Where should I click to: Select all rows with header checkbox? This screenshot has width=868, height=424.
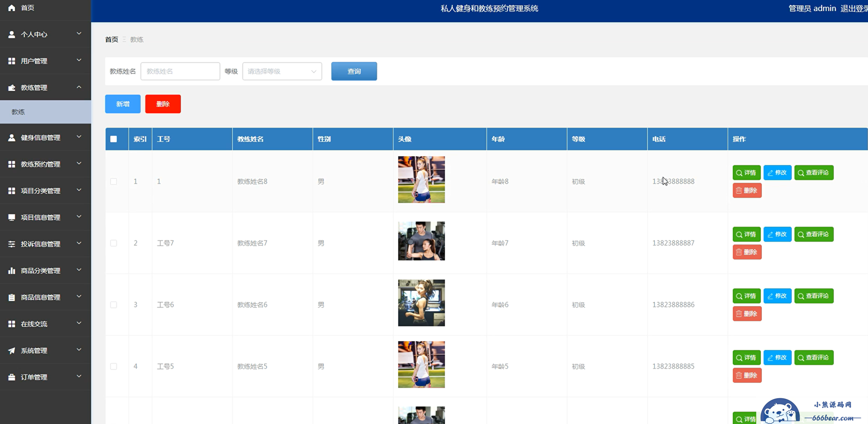tap(114, 139)
